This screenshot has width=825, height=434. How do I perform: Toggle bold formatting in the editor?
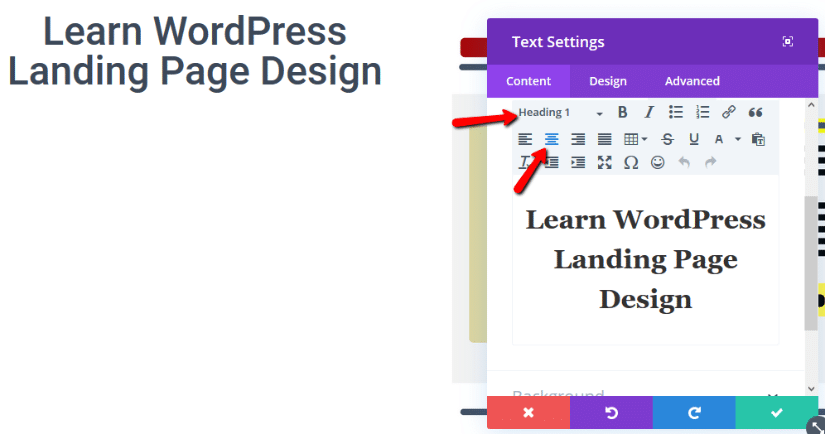tap(622, 112)
